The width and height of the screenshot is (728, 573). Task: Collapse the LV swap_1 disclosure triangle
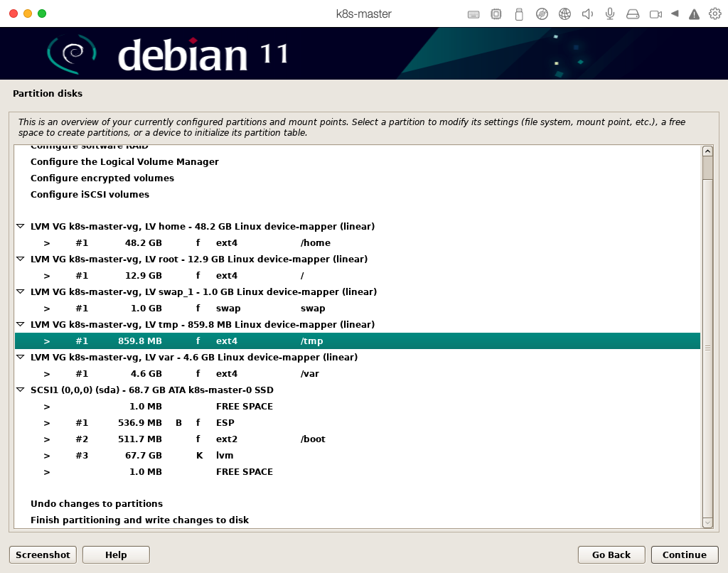pyautogui.click(x=20, y=291)
